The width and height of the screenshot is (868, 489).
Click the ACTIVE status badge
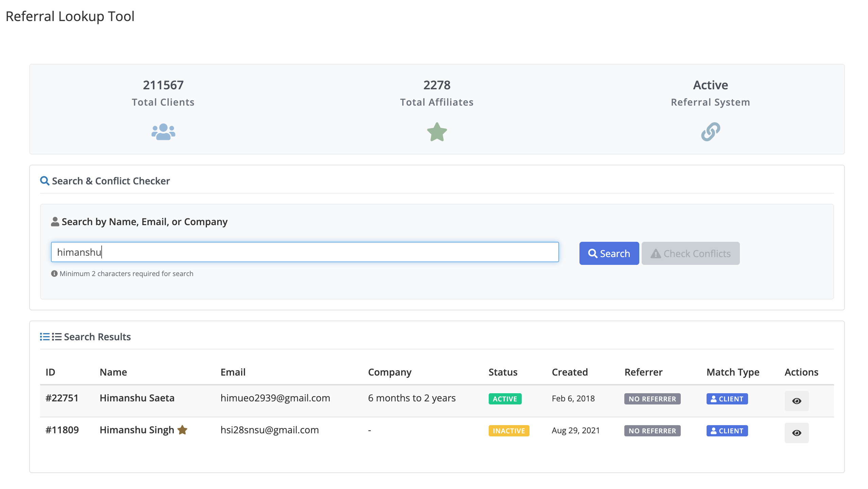(x=505, y=399)
